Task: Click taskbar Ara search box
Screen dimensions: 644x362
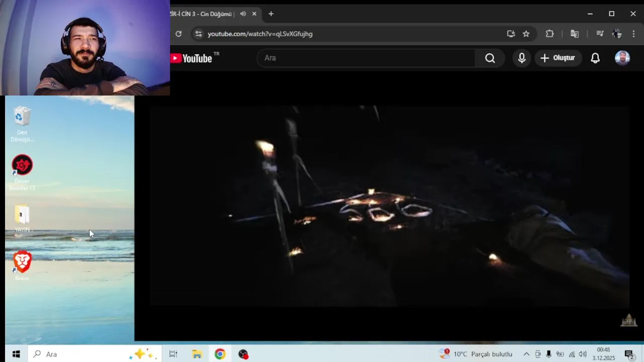Action: (x=95, y=354)
